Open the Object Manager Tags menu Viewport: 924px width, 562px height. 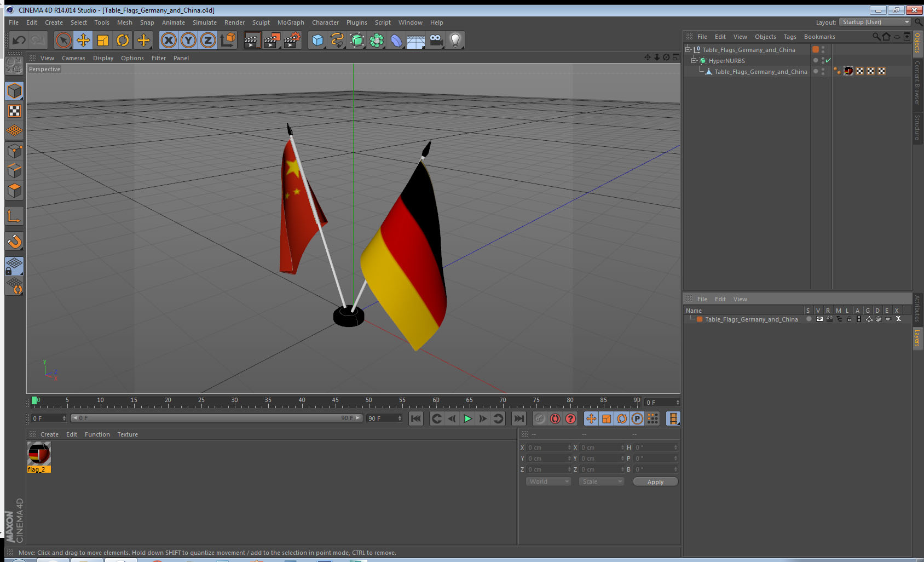pos(790,37)
